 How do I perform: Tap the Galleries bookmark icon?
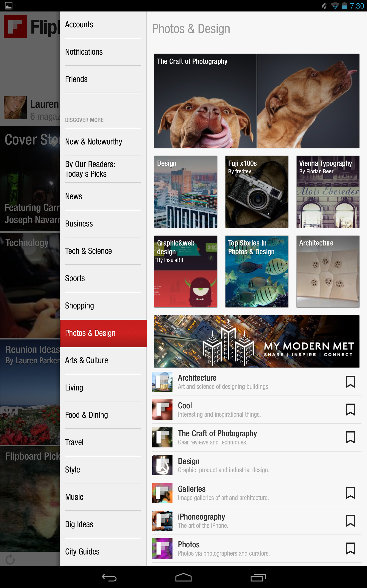point(350,493)
